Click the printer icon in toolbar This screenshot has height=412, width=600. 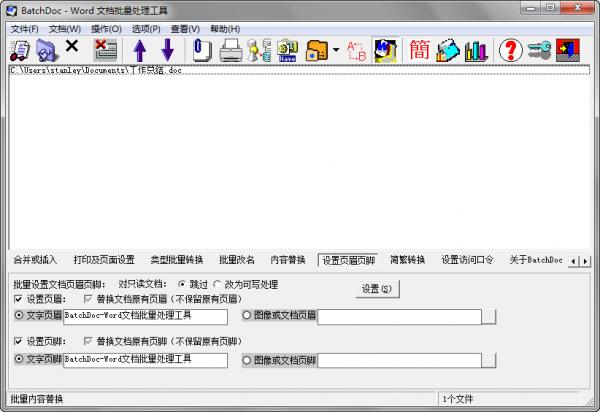(231, 49)
